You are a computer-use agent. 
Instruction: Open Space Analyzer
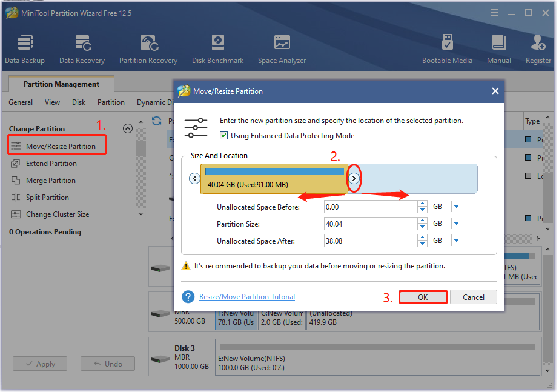click(282, 49)
